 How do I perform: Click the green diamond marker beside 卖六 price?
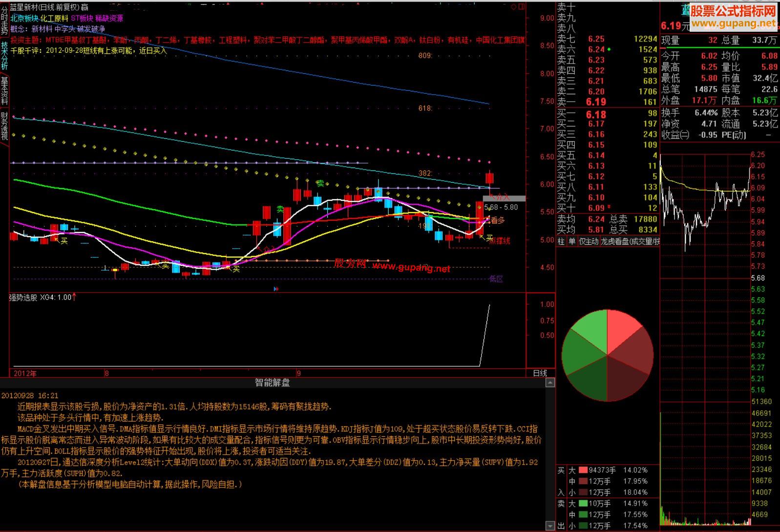pyautogui.click(x=609, y=49)
